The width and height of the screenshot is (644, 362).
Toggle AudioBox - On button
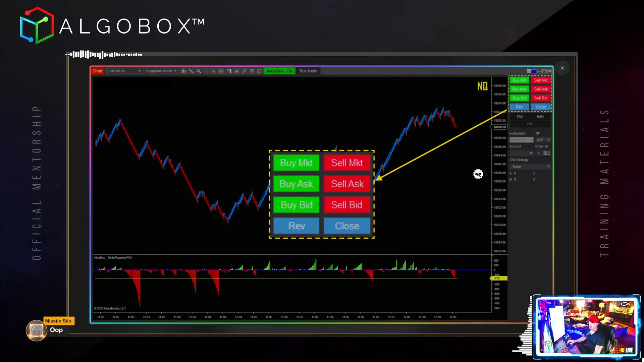coord(279,71)
